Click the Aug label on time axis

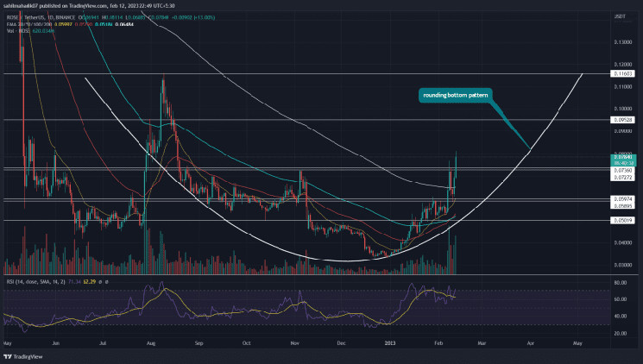click(x=151, y=343)
